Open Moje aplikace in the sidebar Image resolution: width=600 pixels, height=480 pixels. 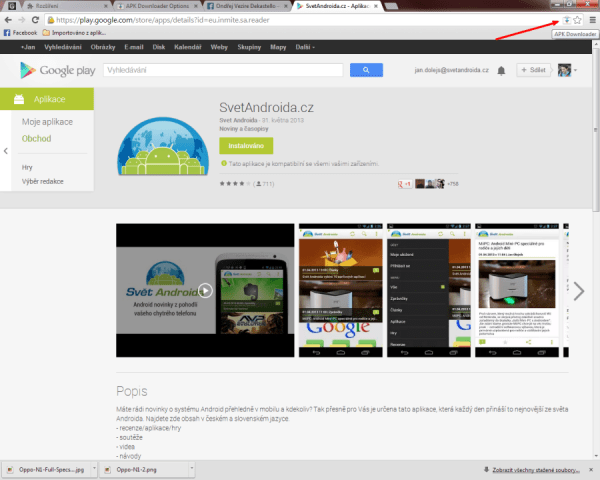tap(47, 122)
